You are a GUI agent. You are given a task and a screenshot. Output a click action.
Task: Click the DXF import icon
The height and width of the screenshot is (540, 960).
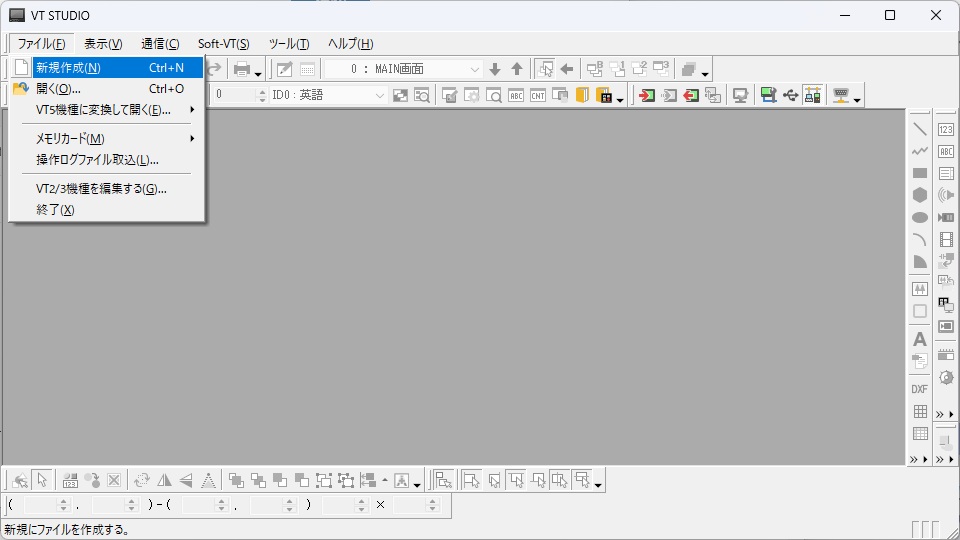coord(920,389)
